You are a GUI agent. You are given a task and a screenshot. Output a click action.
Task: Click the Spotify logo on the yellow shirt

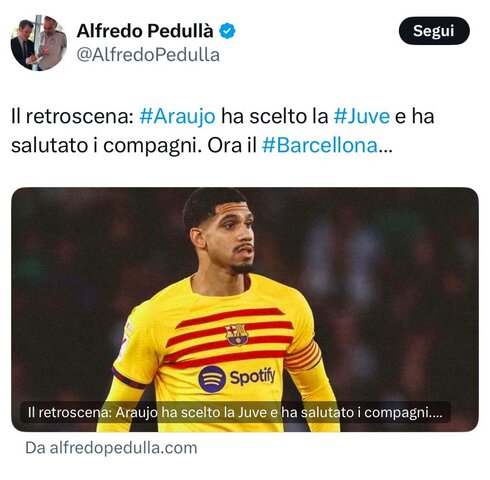coord(237,379)
